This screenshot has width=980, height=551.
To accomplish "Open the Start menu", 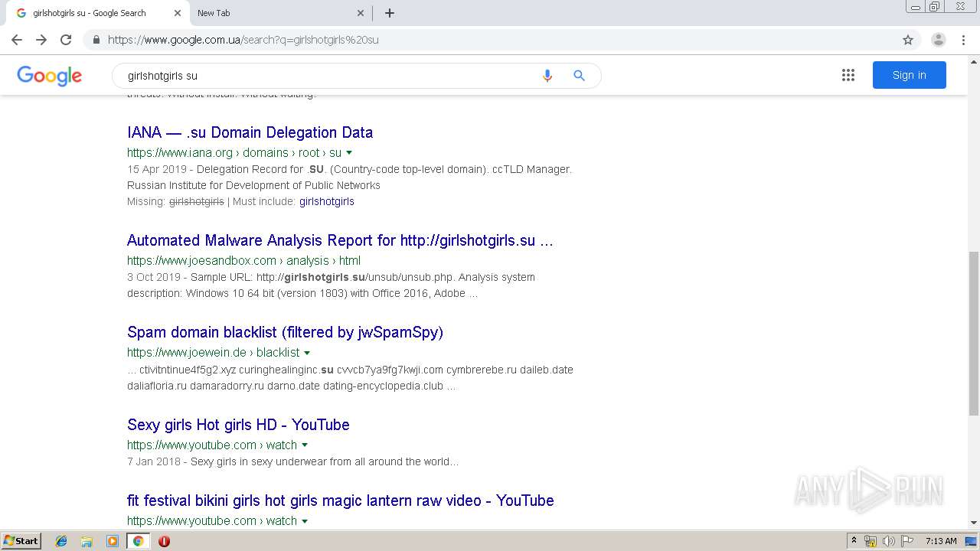I will point(21,541).
